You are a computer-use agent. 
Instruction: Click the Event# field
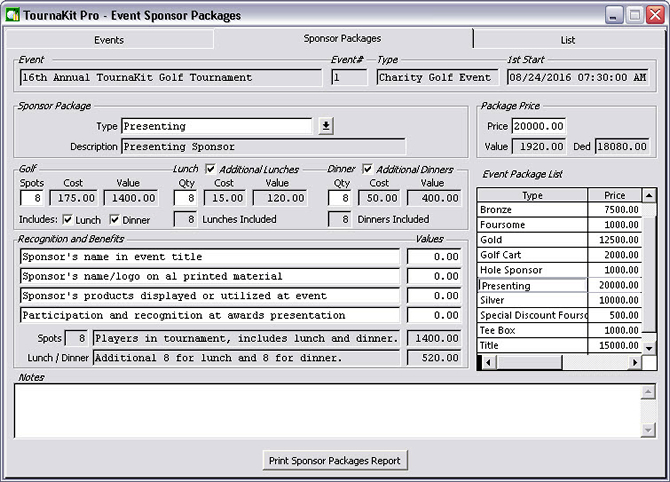(x=349, y=78)
